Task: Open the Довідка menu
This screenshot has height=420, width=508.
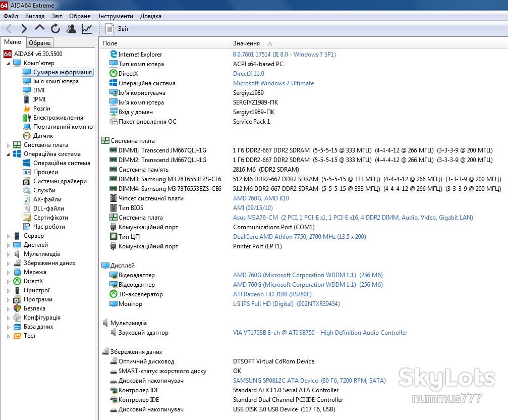Action: coord(151,16)
